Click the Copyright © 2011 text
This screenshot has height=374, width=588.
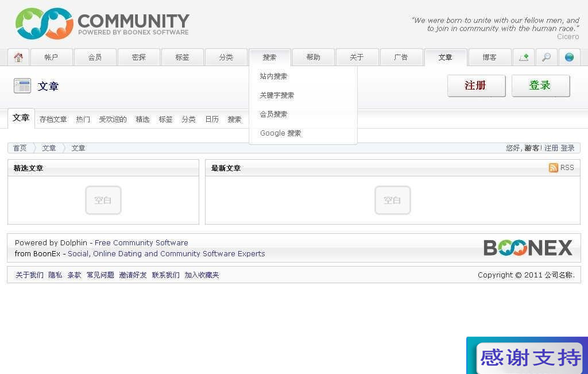526,275
